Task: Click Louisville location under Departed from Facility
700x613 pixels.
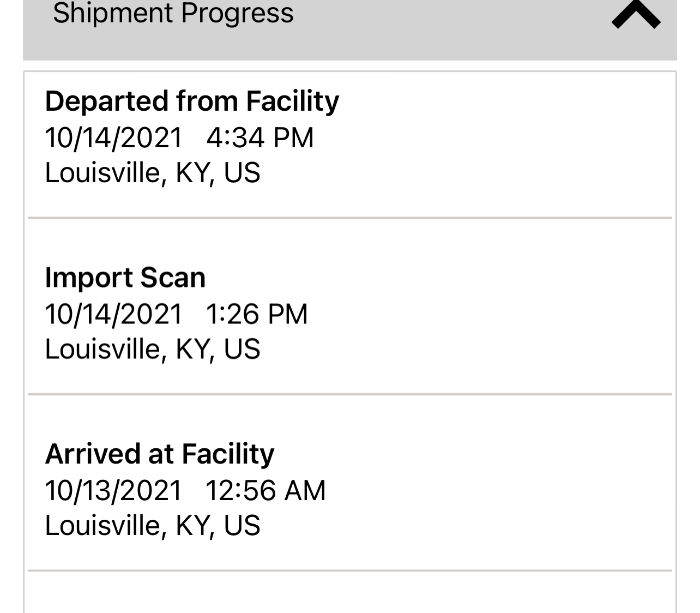Action: (x=153, y=173)
